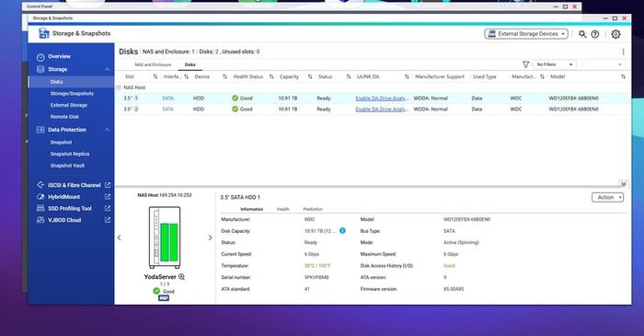Select the Information tab
The width and height of the screenshot is (644, 336).
tap(251, 209)
